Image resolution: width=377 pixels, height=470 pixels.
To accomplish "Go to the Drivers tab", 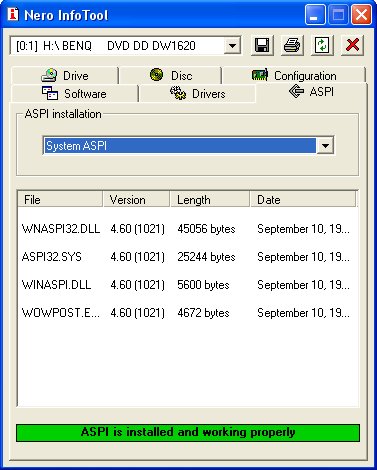I will 197,94.
